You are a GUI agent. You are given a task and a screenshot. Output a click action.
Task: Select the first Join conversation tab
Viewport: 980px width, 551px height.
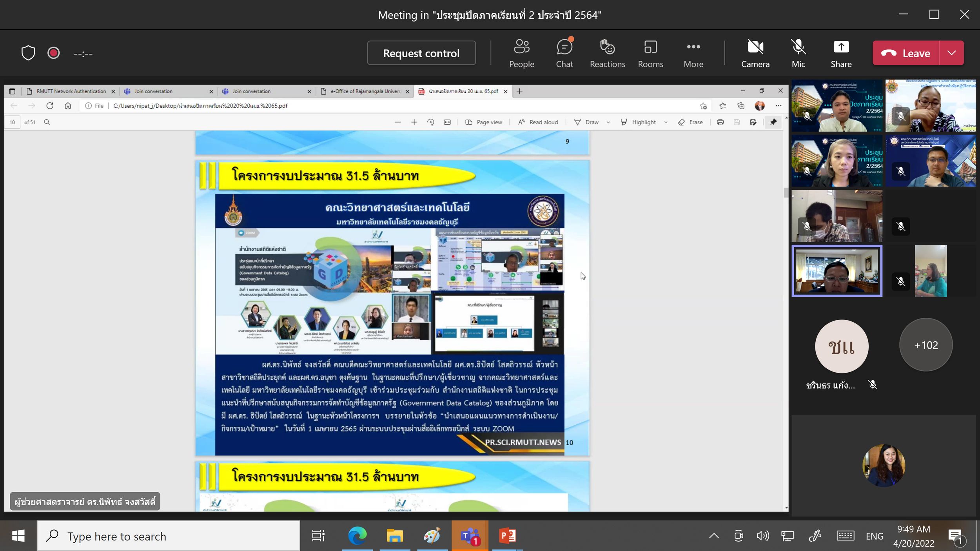[x=169, y=91]
